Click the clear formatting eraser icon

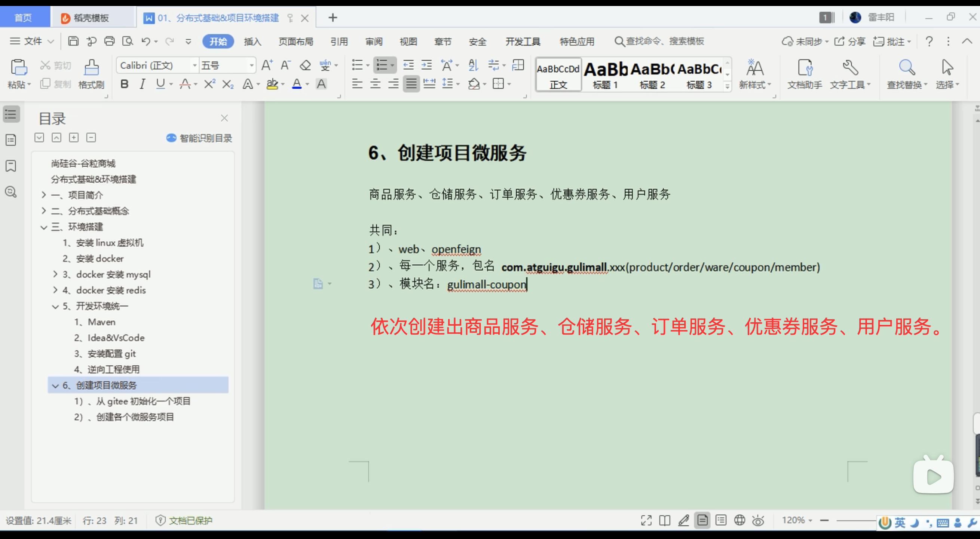305,66
